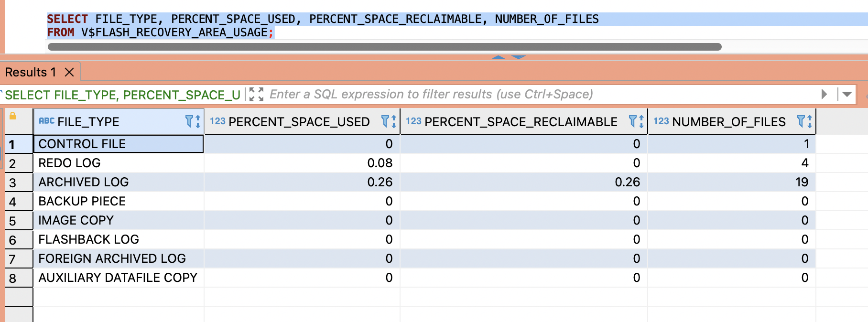Close the Results 1 tab
868x322 pixels.
click(69, 72)
